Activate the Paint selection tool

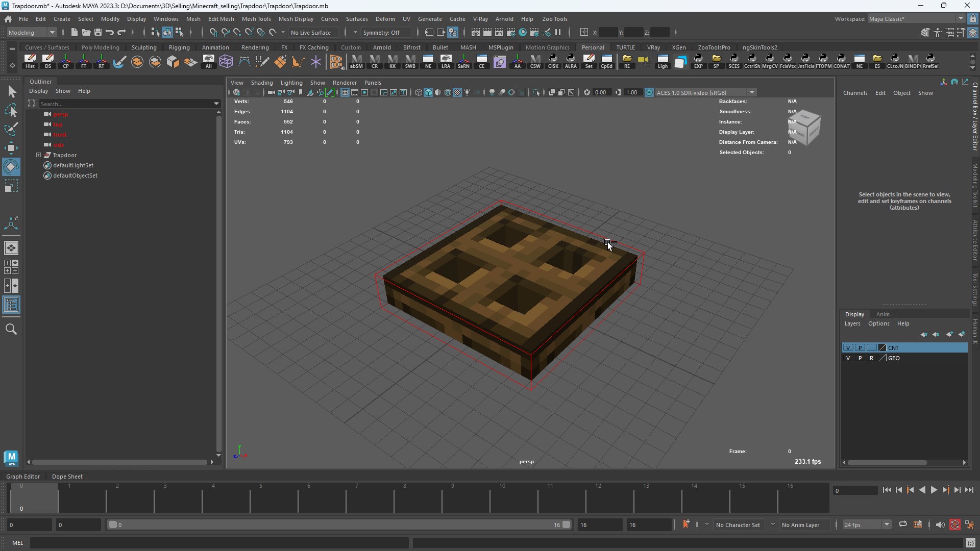[11, 129]
